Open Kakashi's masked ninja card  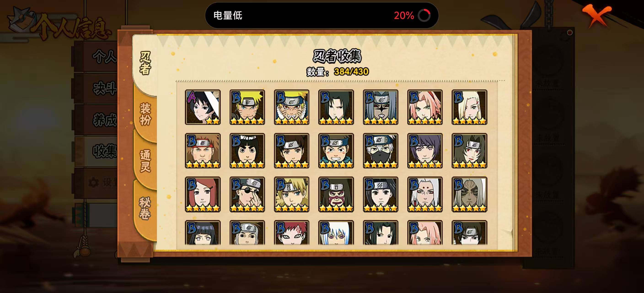pyautogui.click(x=381, y=151)
